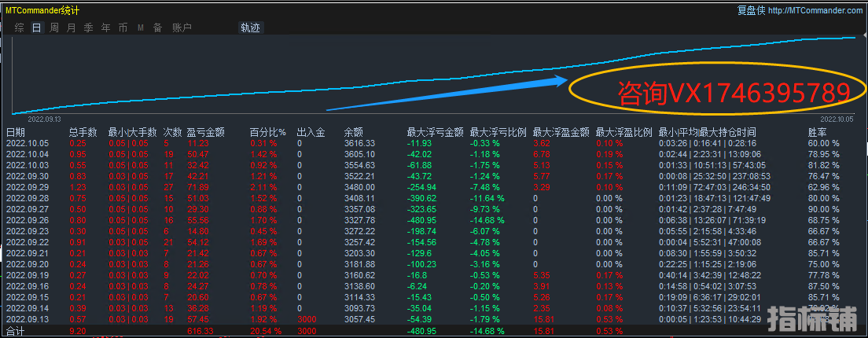Switch to the 综 summary tab
This screenshot has width=868, height=338.
(x=20, y=28)
